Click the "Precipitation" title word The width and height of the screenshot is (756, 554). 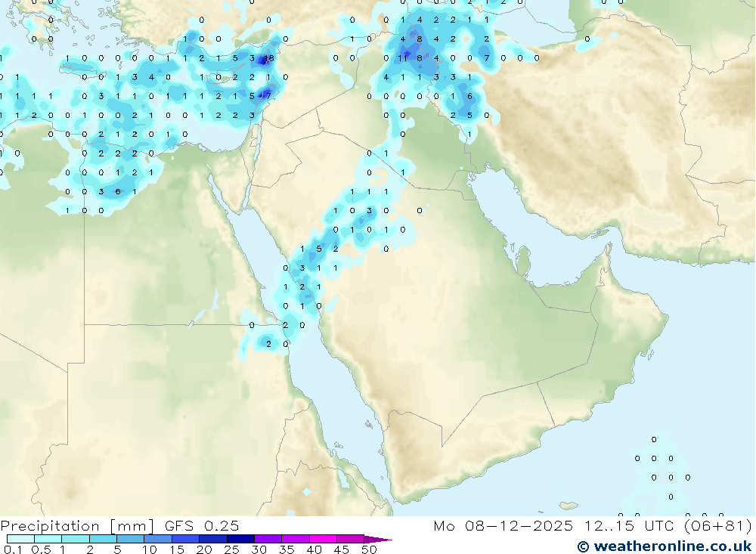pos(50,526)
